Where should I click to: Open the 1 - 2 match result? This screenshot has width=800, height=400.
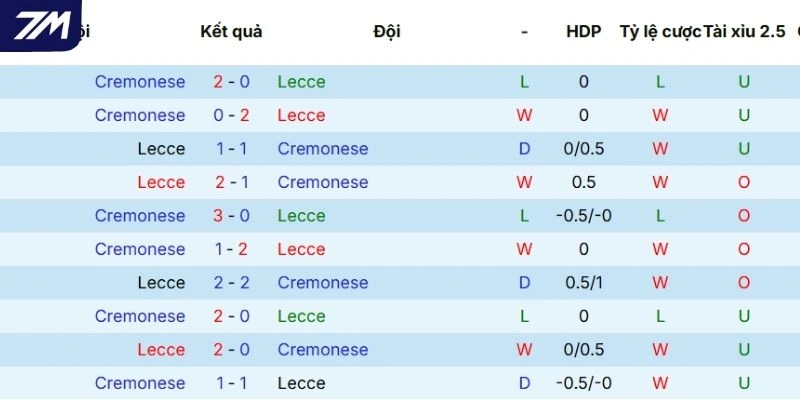point(231,249)
